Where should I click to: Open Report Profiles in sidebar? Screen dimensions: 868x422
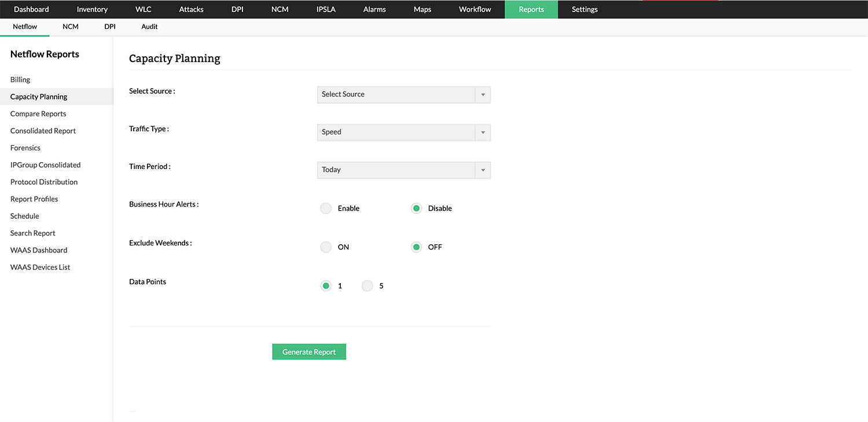[34, 199]
